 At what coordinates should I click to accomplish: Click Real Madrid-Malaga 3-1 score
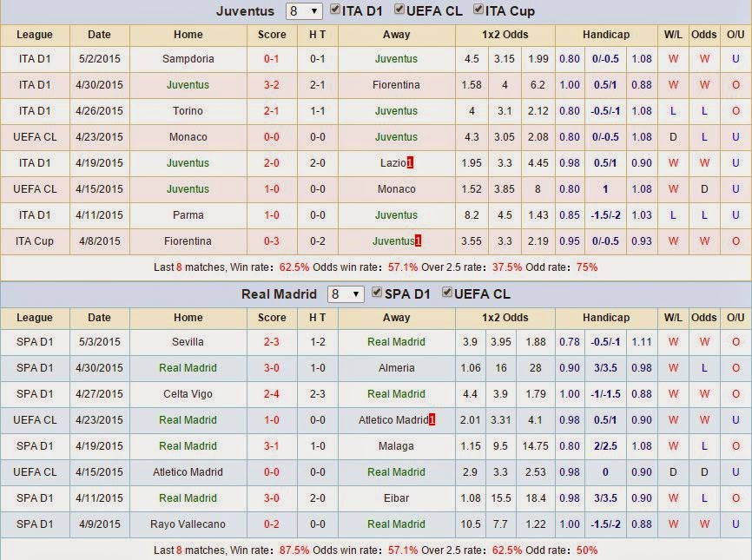(x=272, y=446)
